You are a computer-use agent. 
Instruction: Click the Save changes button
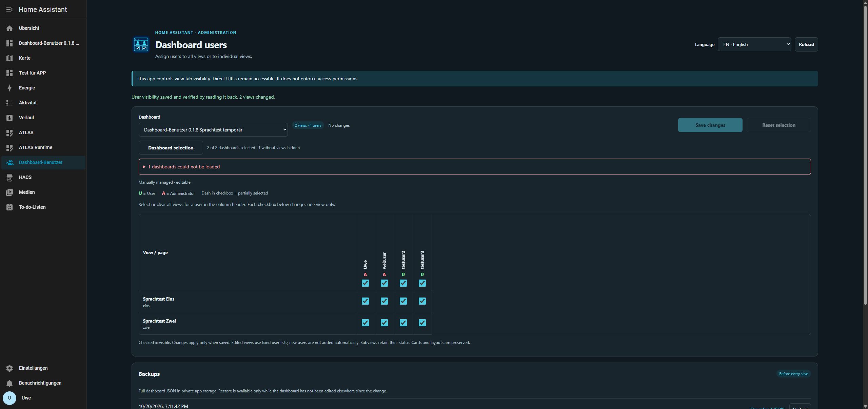(710, 125)
